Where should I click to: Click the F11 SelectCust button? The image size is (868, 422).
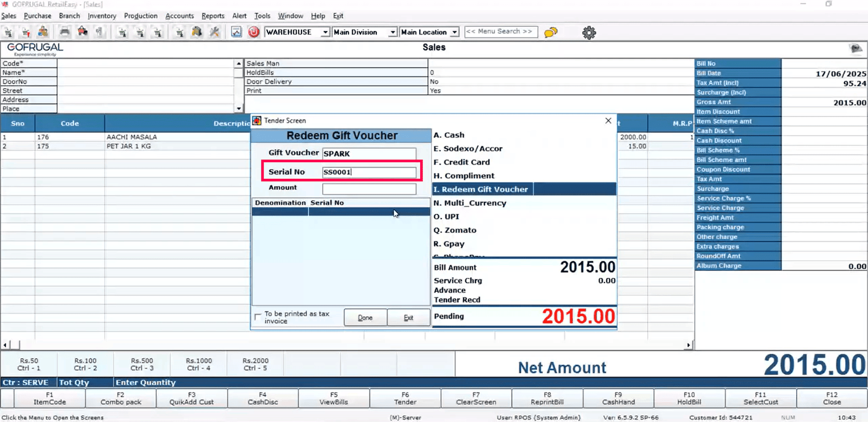[761, 398]
